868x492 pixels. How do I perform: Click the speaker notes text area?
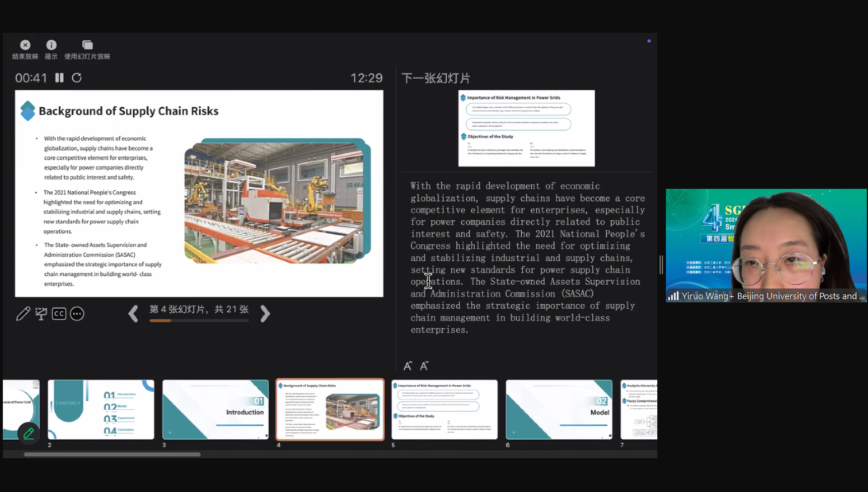coord(528,258)
